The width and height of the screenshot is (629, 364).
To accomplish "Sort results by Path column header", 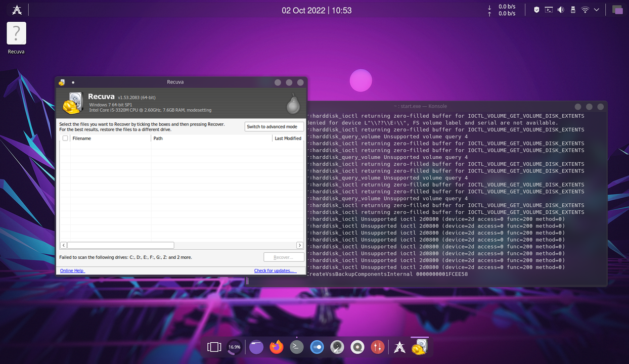I will pyautogui.click(x=211, y=138).
